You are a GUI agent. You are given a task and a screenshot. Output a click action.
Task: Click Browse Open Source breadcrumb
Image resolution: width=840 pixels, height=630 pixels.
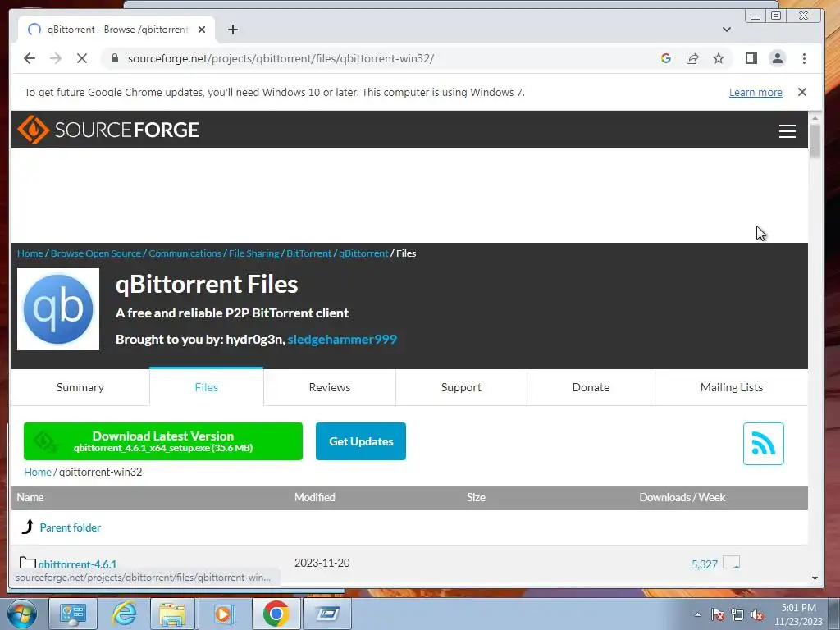96,253
